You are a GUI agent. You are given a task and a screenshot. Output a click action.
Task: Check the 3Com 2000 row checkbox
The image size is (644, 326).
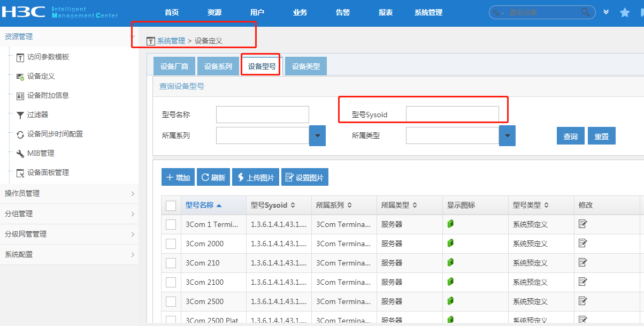tap(171, 244)
